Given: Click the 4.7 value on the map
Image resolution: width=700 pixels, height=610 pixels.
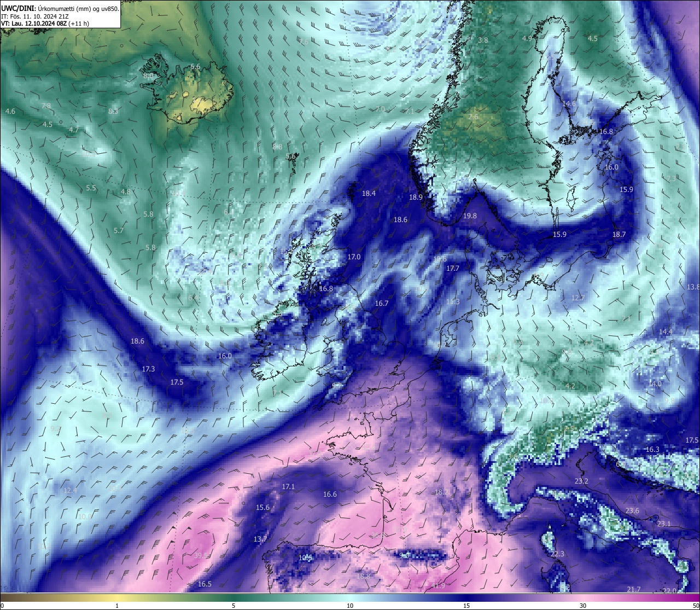Looking at the screenshot, I should tap(74, 130).
